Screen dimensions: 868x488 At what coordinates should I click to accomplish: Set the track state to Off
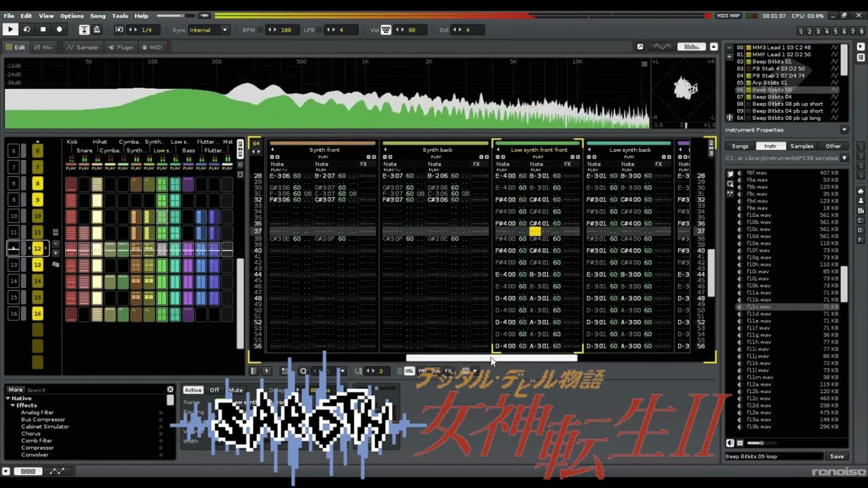[214, 390]
